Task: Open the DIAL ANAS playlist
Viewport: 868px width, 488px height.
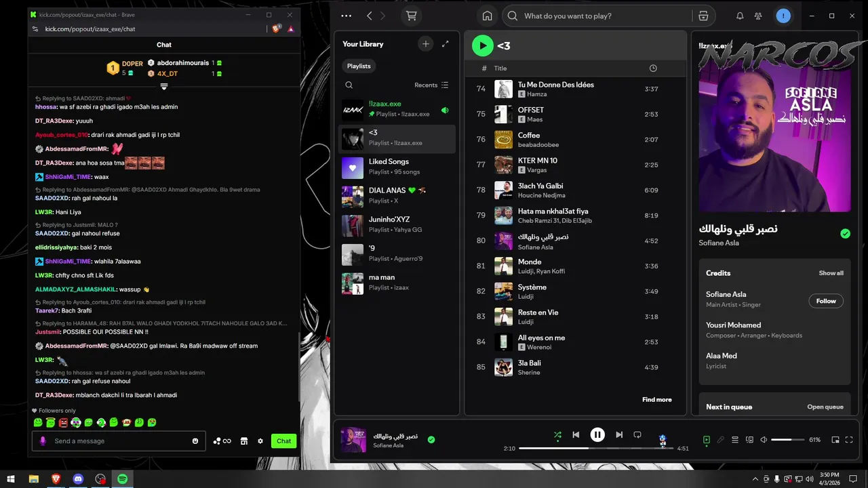Action: [397, 197]
